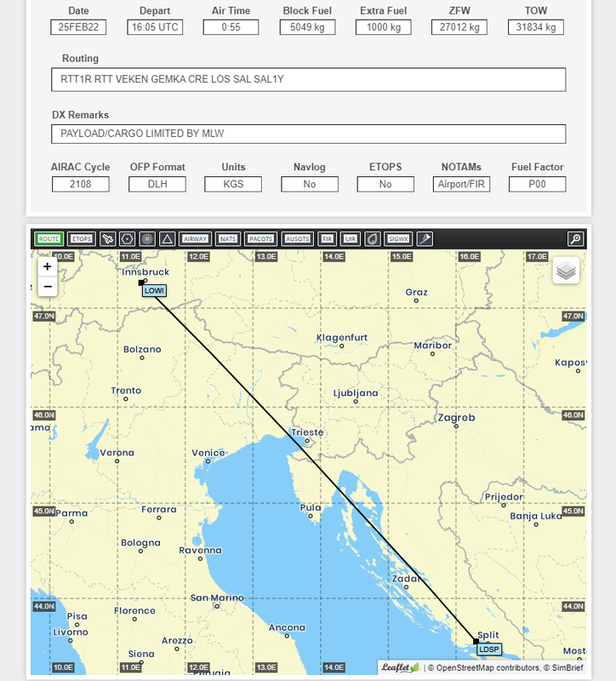Zoom out the map with minus button
This screenshot has width=616, height=681.
[x=48, y=287]
